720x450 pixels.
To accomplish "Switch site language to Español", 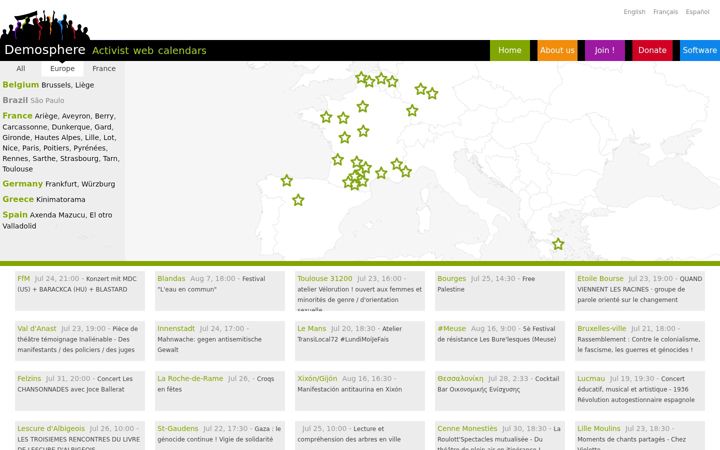I will pos(698,11).
